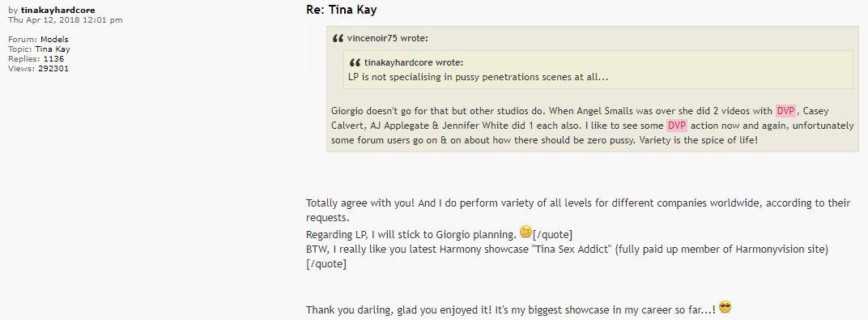Open the Models forum link

pos(54,40)
